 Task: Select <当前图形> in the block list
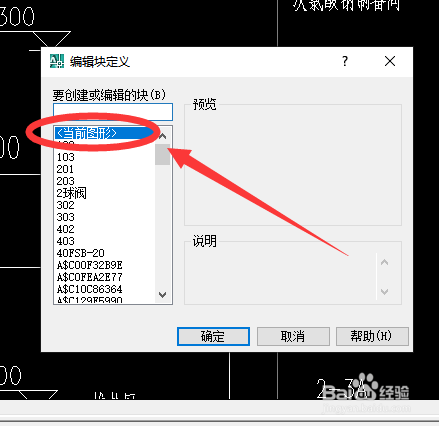[104, 133]
